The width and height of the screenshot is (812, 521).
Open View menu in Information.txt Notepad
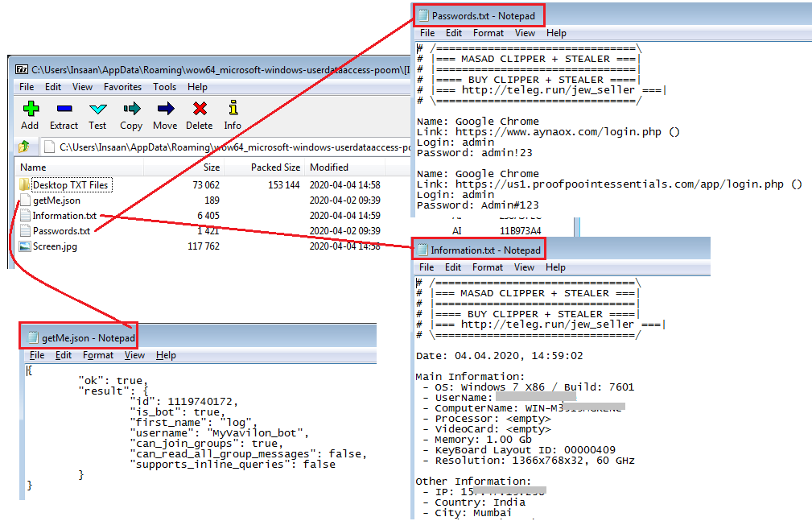tap(524, 267)
